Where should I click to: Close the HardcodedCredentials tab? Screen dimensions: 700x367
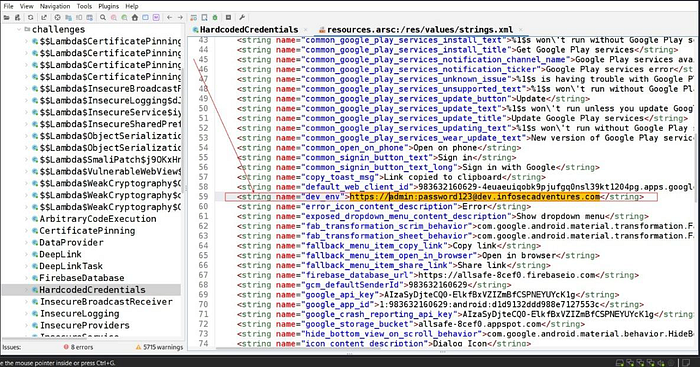[306, 30]
